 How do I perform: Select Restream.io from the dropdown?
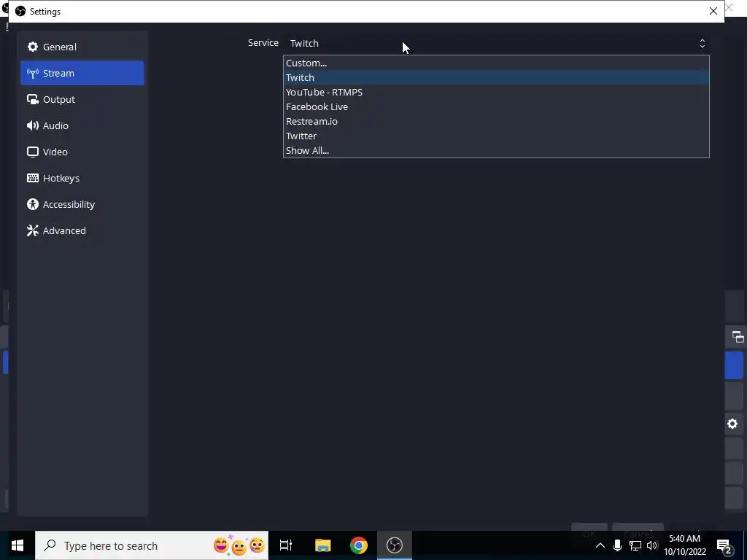coord(496,121)
